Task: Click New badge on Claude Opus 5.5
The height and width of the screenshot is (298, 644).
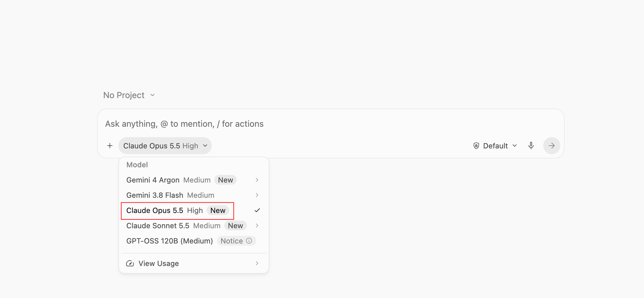Action: coord(218,210)
